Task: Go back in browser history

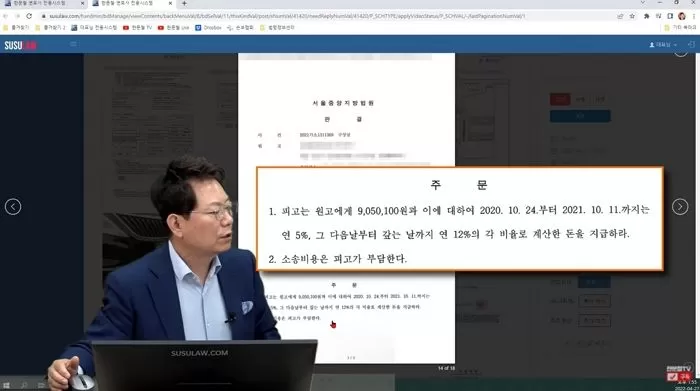Action: pyautogui.click(x=5, y=16)
